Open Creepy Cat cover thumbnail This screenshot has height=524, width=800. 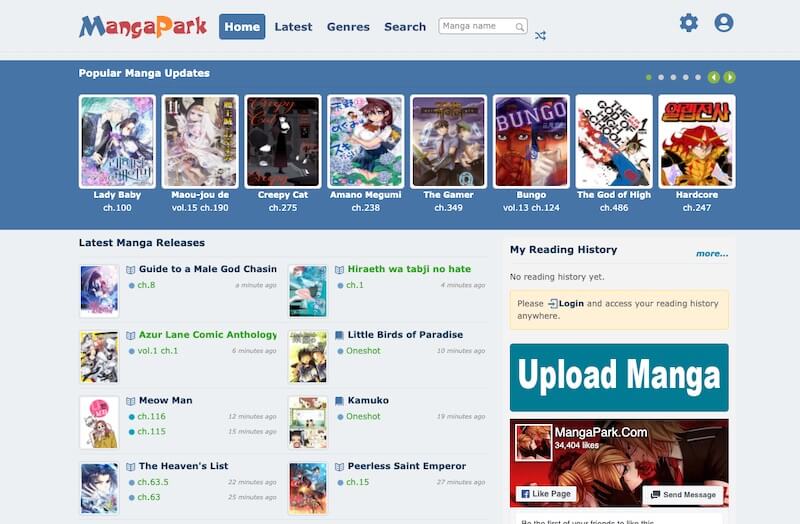[x=283, y=142]
